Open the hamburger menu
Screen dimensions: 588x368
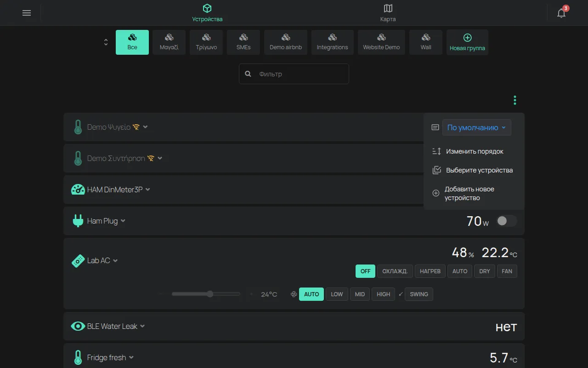click(x=27, y=13)
